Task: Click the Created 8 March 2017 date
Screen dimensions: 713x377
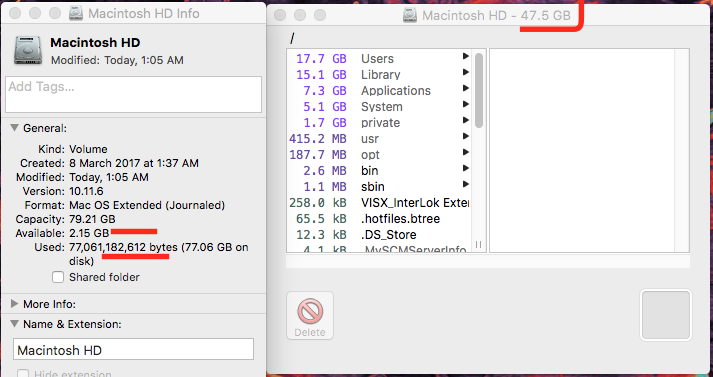Action: (134, 163)
